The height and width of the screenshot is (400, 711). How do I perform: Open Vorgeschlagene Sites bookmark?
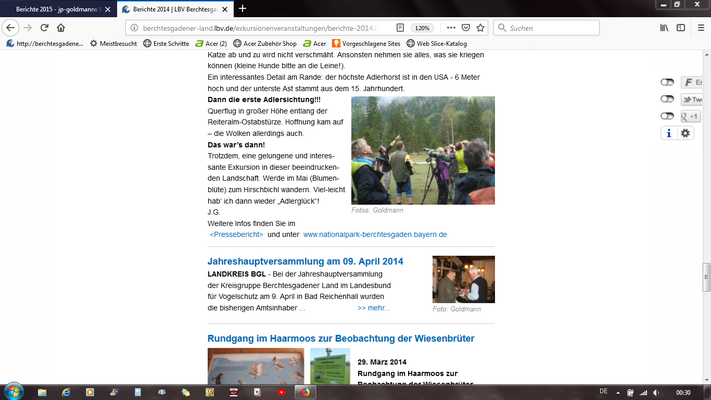[x=366, y=44]
